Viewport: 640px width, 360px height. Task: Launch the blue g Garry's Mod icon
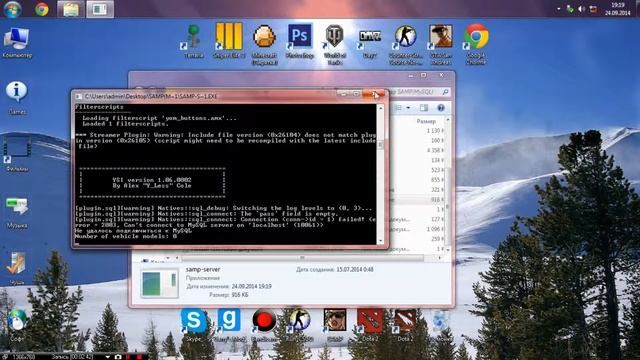click(x=229, y=324)
